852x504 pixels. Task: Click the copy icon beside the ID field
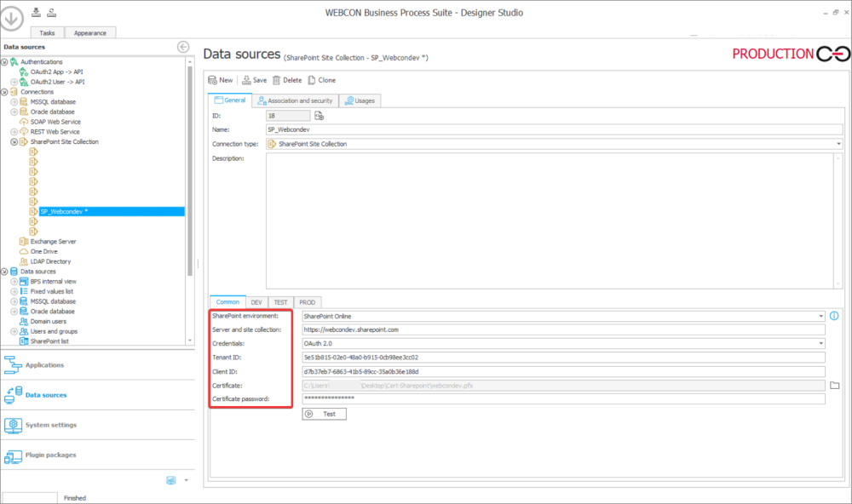(x=319, y=116)
